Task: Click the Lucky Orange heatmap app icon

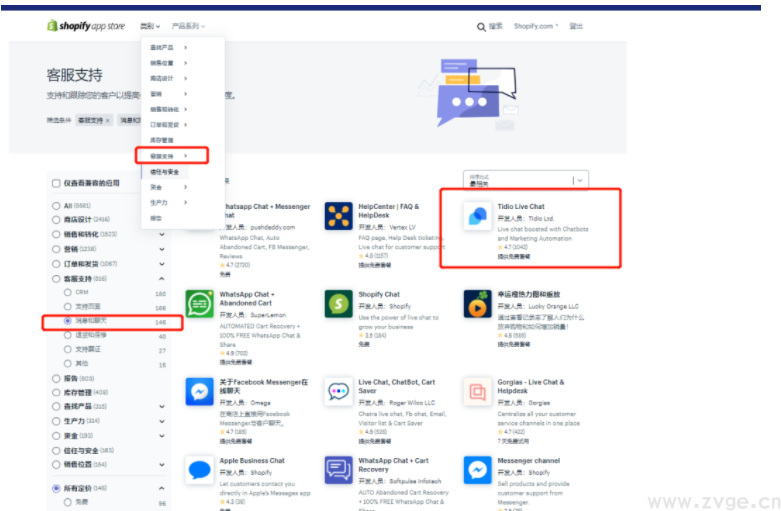Action: [x=477, y=304]
